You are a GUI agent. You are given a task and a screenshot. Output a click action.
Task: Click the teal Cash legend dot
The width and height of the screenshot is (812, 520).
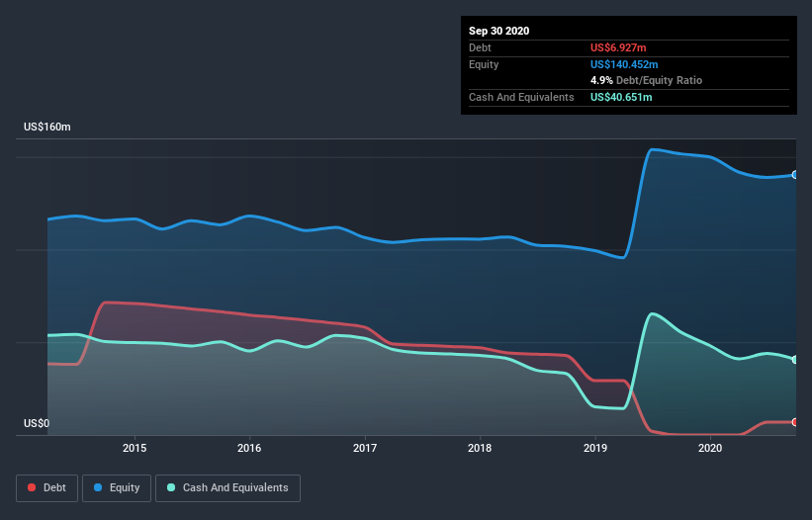point(171,487)
